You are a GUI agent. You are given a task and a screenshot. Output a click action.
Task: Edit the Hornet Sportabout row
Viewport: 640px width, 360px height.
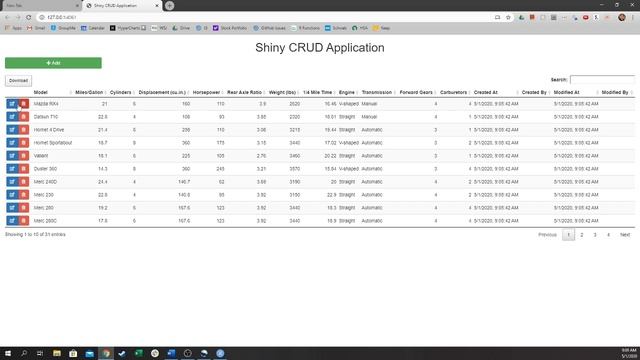pyautogui.click(x=12, y=143)
